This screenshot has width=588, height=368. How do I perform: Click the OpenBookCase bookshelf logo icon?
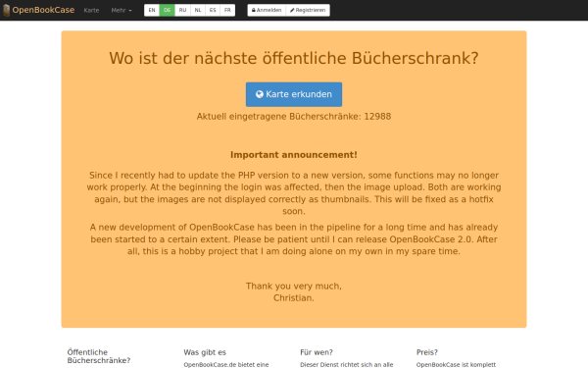[x=7, y=10]
